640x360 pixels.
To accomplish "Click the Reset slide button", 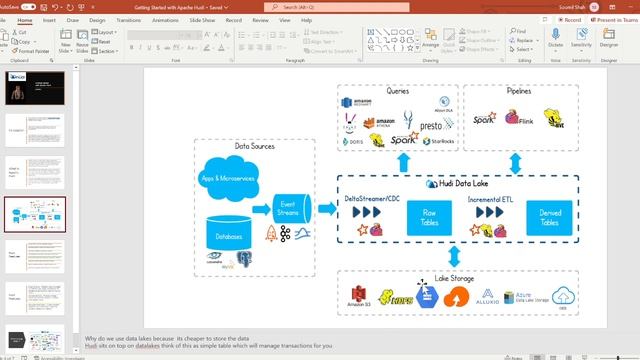I will tap(101, 41).
